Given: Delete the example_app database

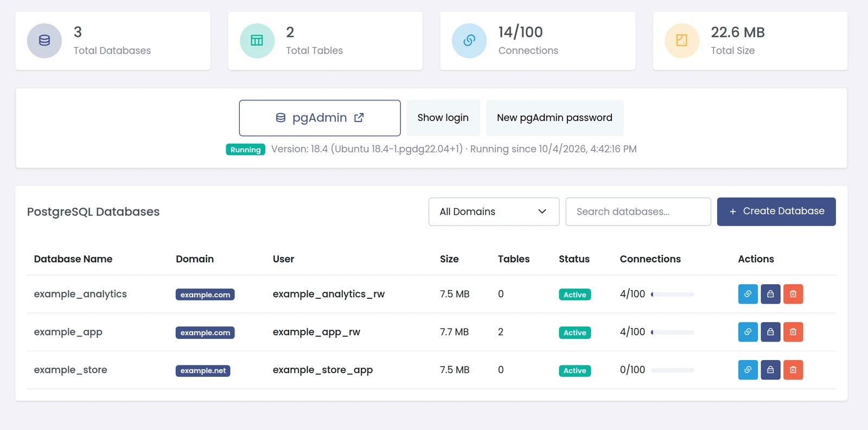Looking at the screenshot, I should (x=793, y=332).
